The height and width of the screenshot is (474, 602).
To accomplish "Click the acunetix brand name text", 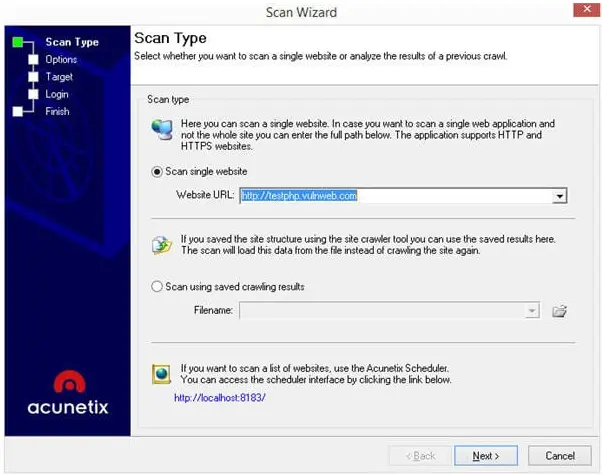I will pos(68,407).
